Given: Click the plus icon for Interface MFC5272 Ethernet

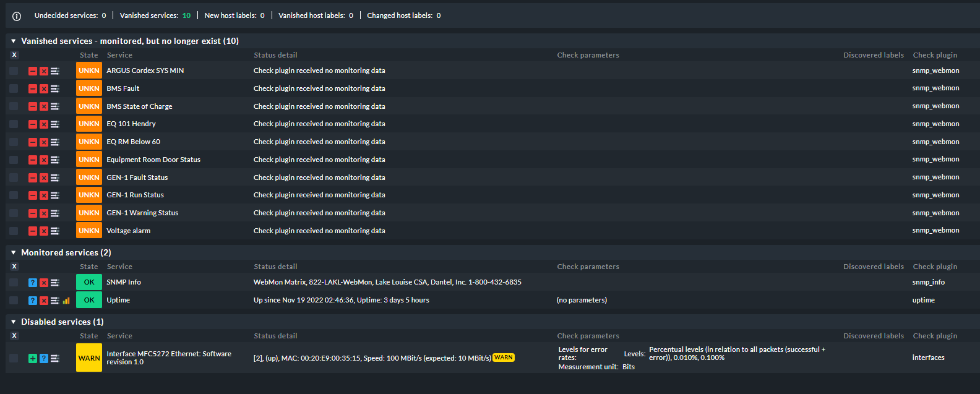Looking at the screenshot, I should pyautogui.click(x=32, y=358).
